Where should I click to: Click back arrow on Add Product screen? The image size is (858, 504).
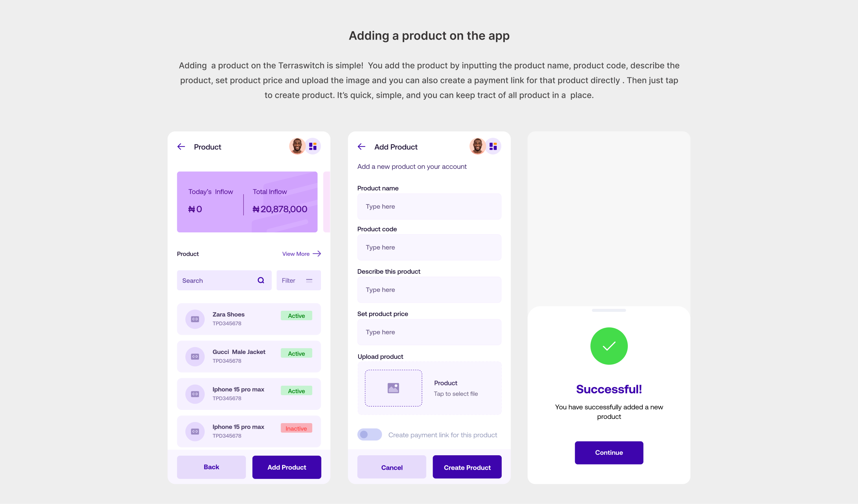click(x=361, y=147)
